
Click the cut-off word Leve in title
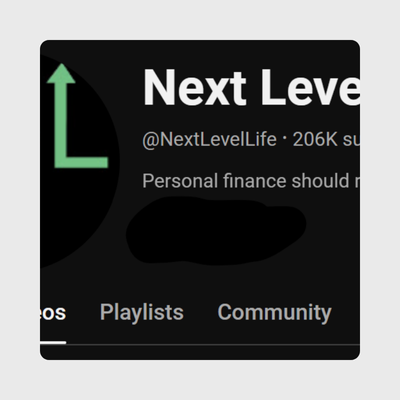(310, 87)
